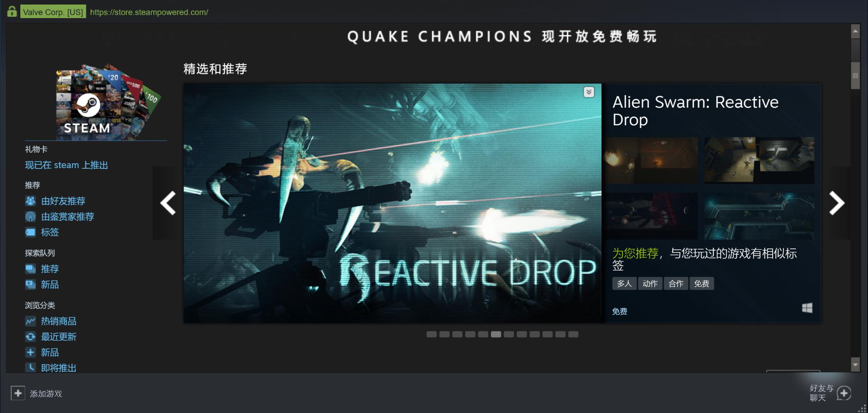
Task: Click the friends recommendation icon
Action: click(30, 201)
